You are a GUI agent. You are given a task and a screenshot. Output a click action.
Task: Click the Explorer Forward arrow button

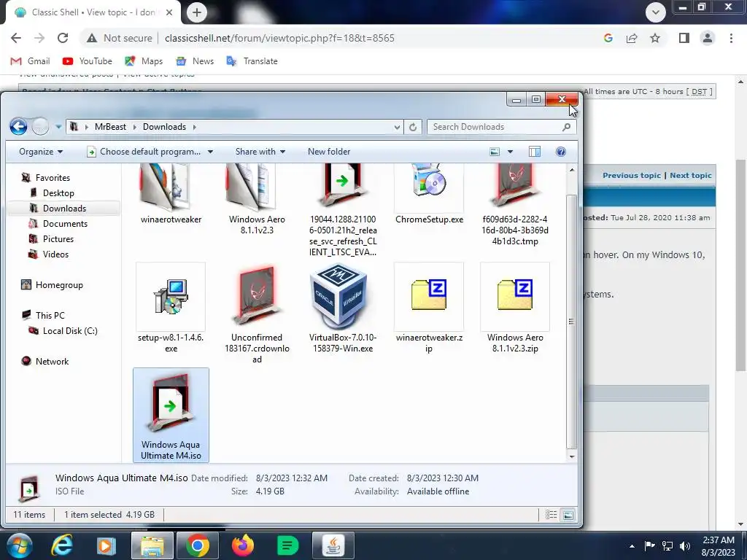pos(41,127)
